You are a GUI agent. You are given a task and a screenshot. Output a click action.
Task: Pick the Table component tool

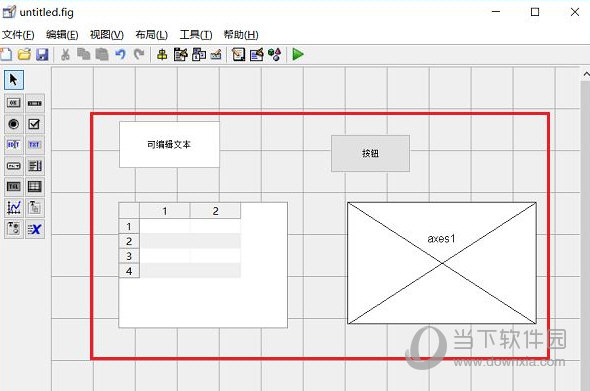pyautogui.click(x=35, y=187)
